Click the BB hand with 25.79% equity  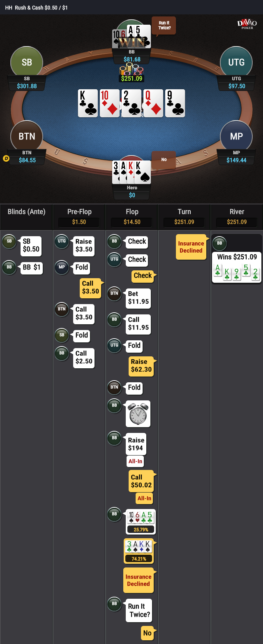[x=141, y=521]
